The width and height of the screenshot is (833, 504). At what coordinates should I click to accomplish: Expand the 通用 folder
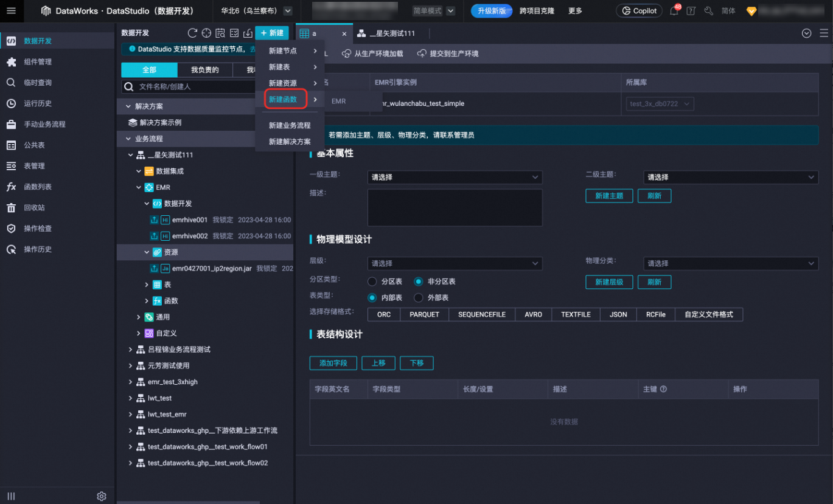[x=139, y=317]
